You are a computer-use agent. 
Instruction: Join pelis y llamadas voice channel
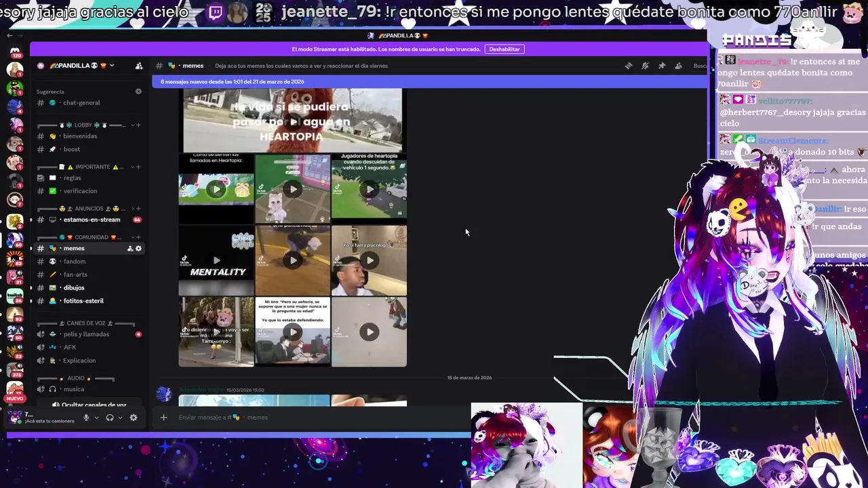(90, 334)
